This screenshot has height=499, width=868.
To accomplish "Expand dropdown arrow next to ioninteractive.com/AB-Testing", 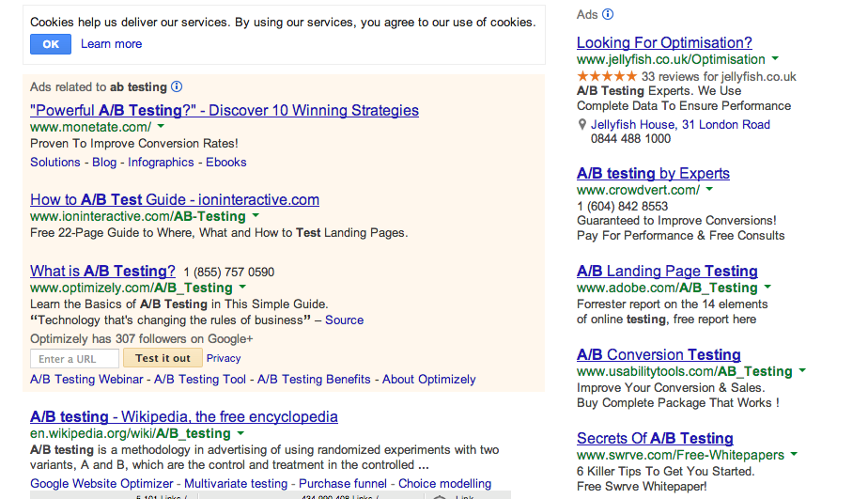I will point(256,215).
